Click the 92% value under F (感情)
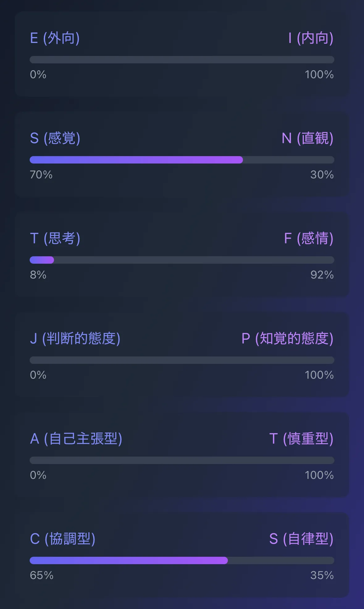364x609 pixels. tap(322, 275)
